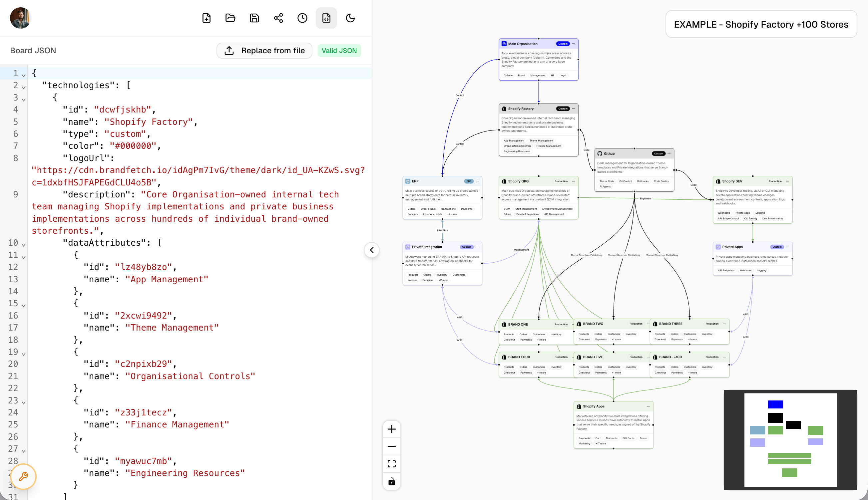Toggle dark mode moon icon

point(350,18)
